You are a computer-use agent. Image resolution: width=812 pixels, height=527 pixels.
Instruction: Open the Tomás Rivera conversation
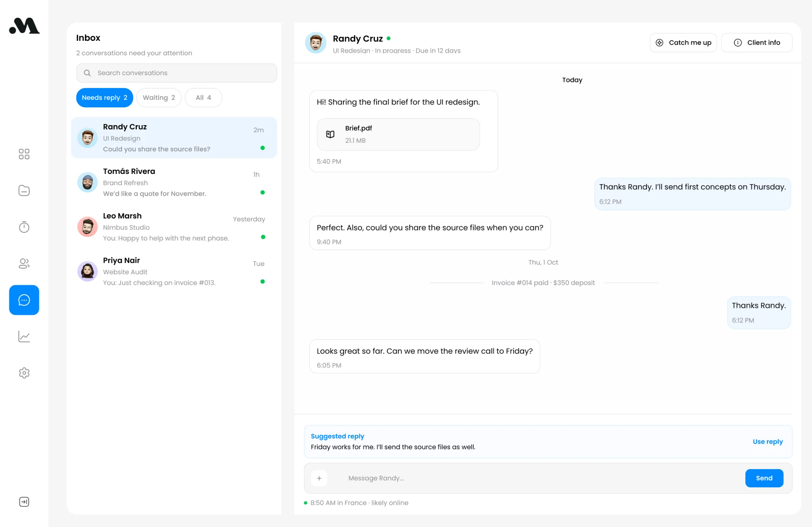click(x=174, y=182)
